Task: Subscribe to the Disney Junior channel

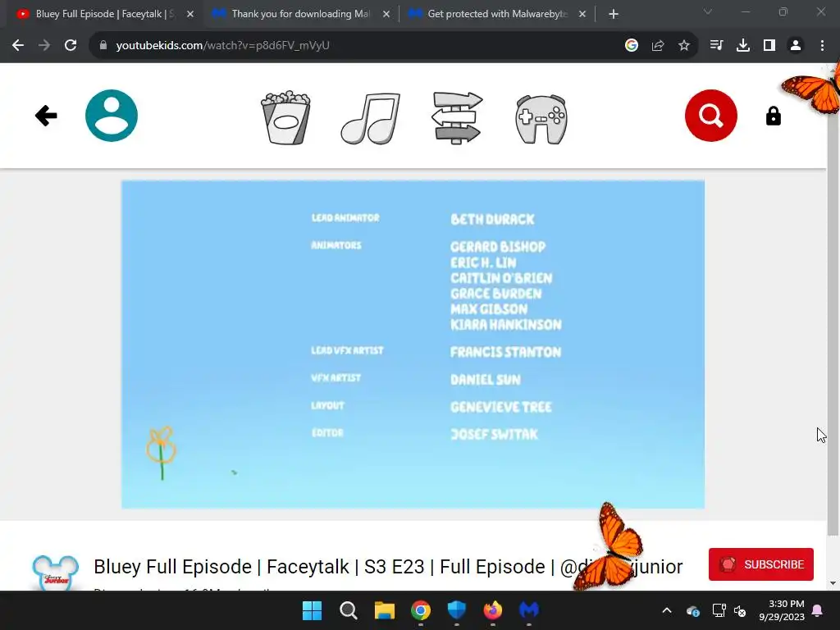Action: coord(760,564)
